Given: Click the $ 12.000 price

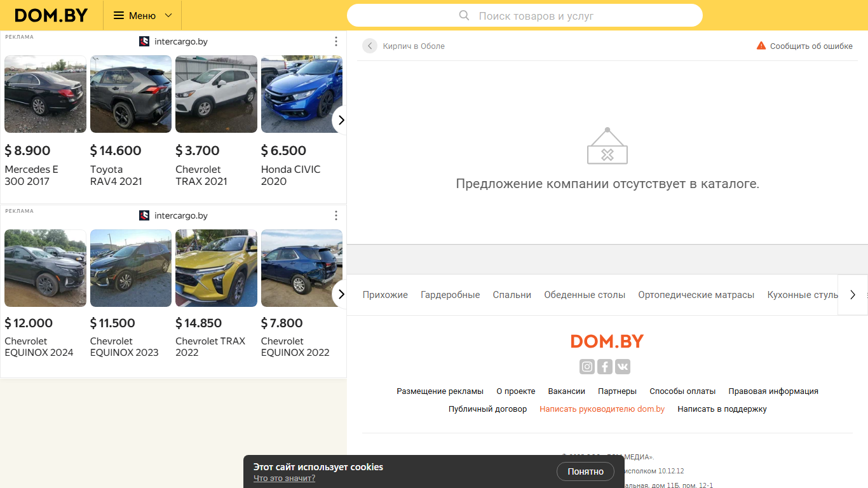Looking at the screenshot, I should coord(29,323).
